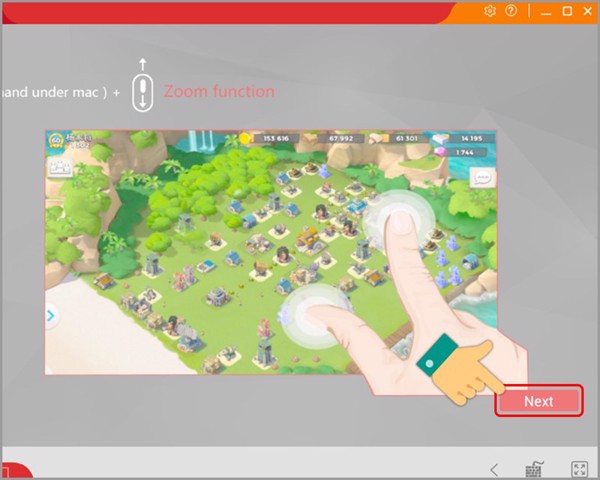Viewport: 600px width, 480px height.
Task: Click the resource counter showing 61 301
Action: [399, 138]
